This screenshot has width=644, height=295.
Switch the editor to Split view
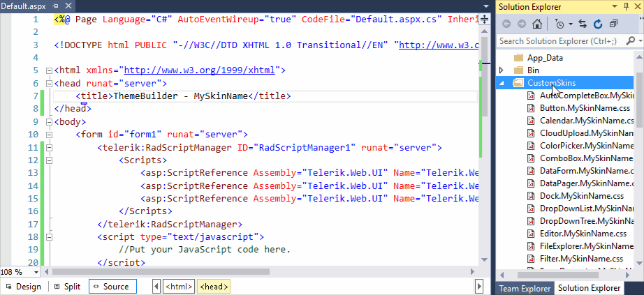67,287
